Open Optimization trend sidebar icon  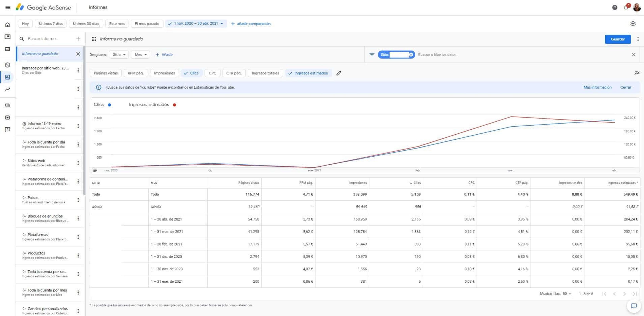click(8, 89)
